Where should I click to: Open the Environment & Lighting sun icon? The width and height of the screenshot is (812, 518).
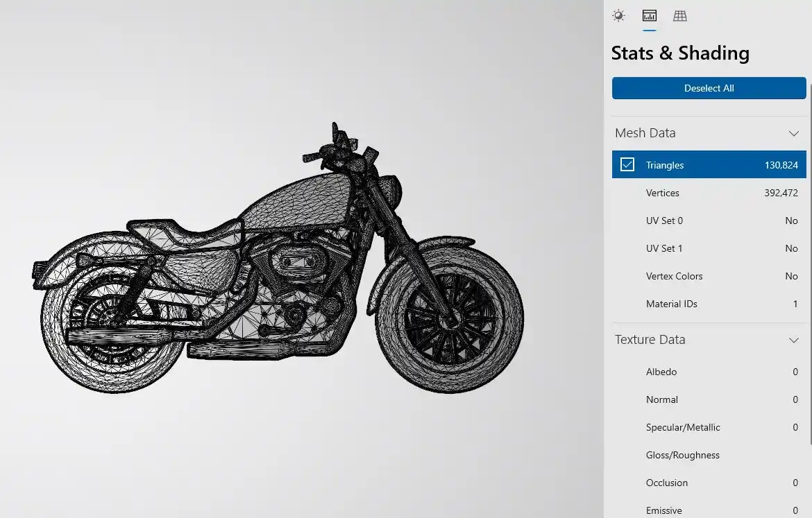[618, 16]
